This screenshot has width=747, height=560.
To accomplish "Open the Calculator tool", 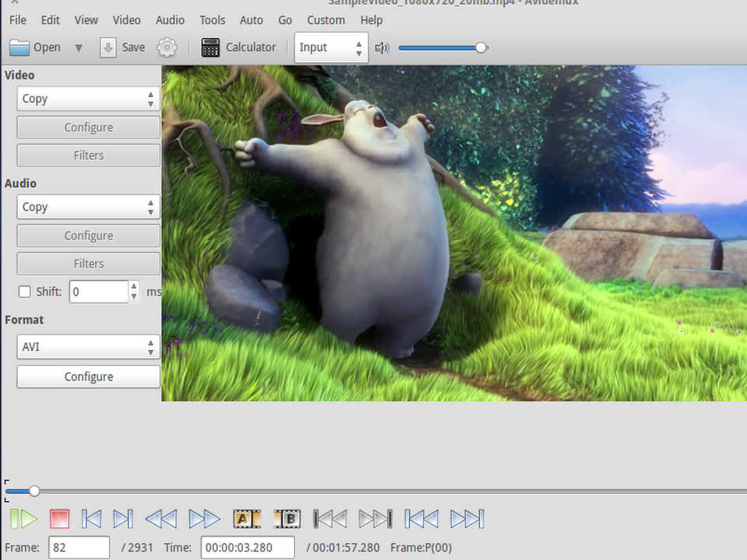I will click(x=239, y=47).
